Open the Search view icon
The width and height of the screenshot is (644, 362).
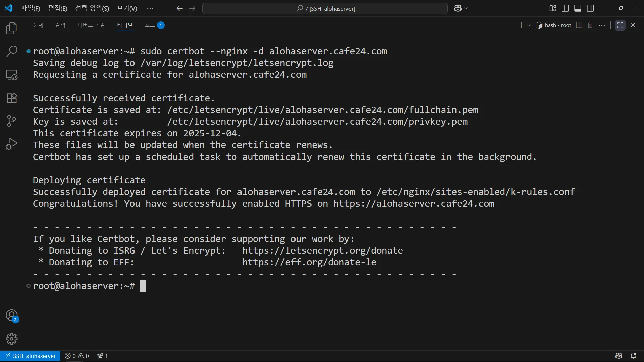click(x=12, y=52)
